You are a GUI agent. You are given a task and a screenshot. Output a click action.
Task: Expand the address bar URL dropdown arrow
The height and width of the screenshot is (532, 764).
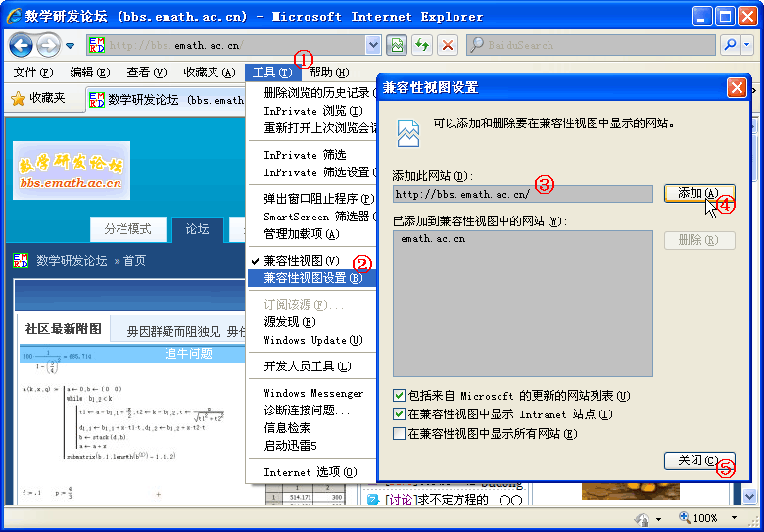[x=372, y=45]
